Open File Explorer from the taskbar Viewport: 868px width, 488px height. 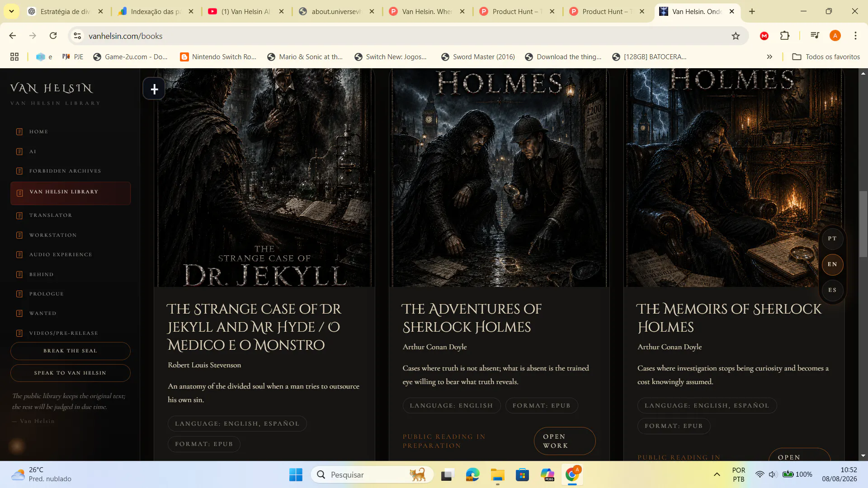(x=497, y=475)
